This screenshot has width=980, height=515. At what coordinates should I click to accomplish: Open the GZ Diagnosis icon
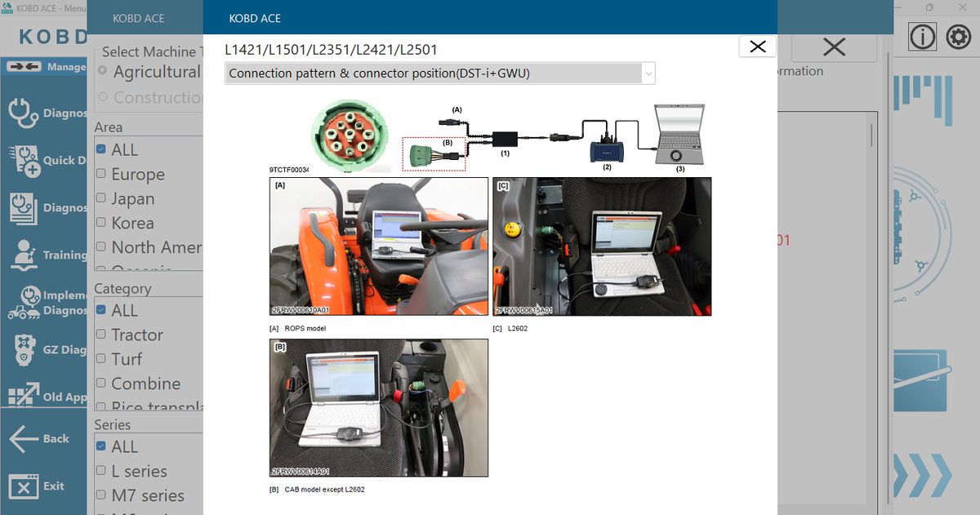(x=24, y=349)
